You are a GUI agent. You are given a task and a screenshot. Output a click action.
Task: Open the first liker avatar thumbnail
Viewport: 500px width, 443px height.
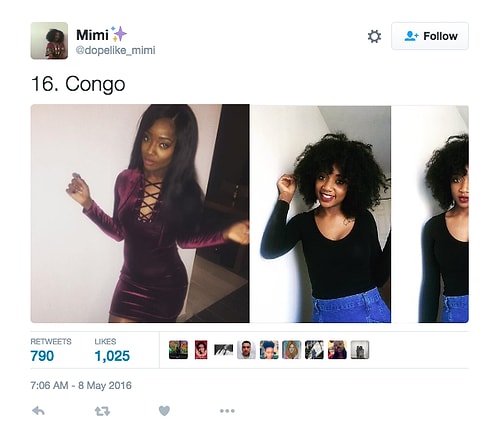(x=178, y=350)
